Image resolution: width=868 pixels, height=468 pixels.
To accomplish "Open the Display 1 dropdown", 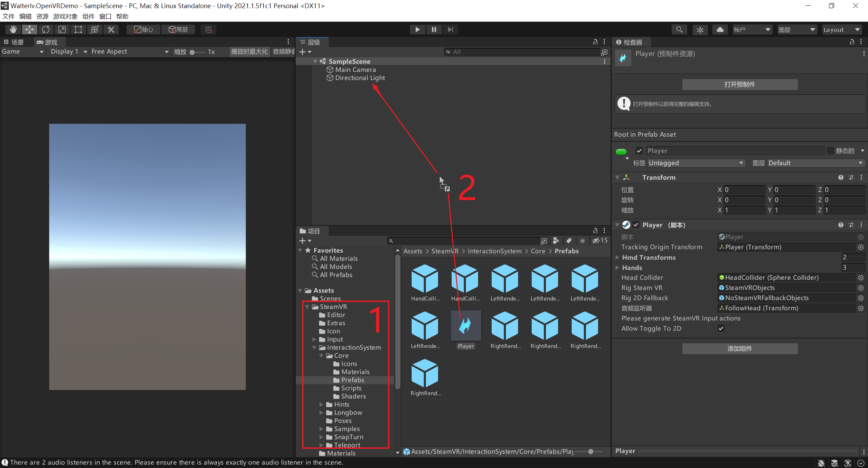I will [x=69, y=52].
